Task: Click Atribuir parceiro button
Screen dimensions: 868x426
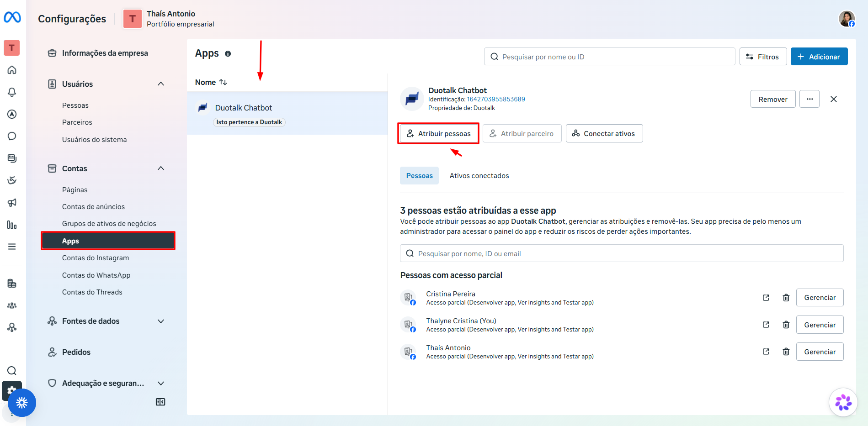Action: [x=522, y=133]
